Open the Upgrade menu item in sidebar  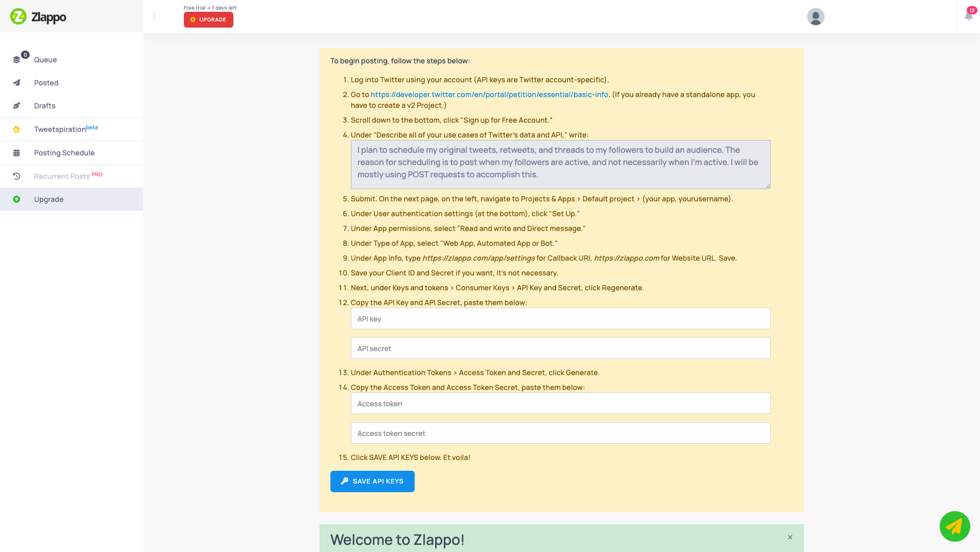point(49,199)
